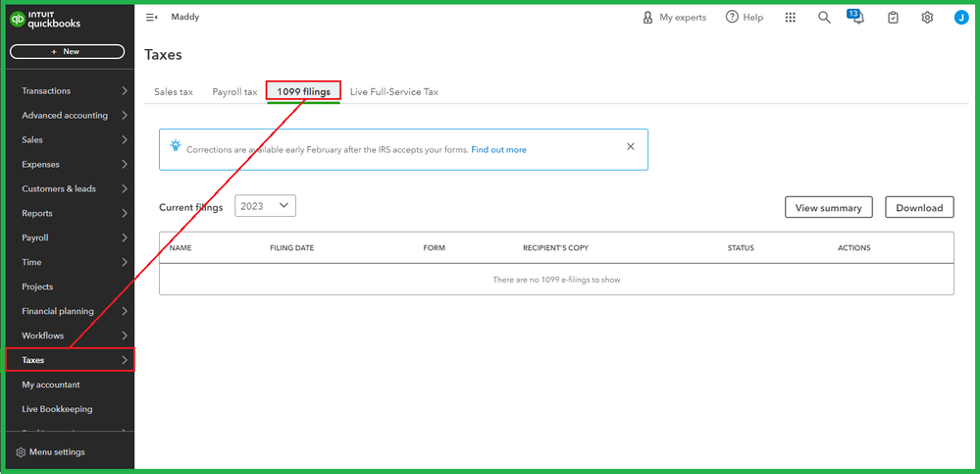Open Taxes in the sidebar
980x474 pixels.
33,360
